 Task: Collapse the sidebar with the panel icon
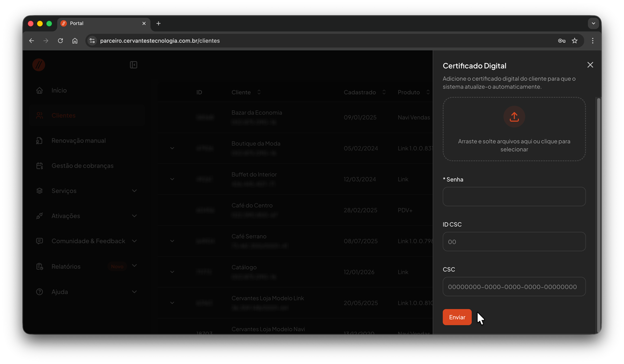click(134, 65)
